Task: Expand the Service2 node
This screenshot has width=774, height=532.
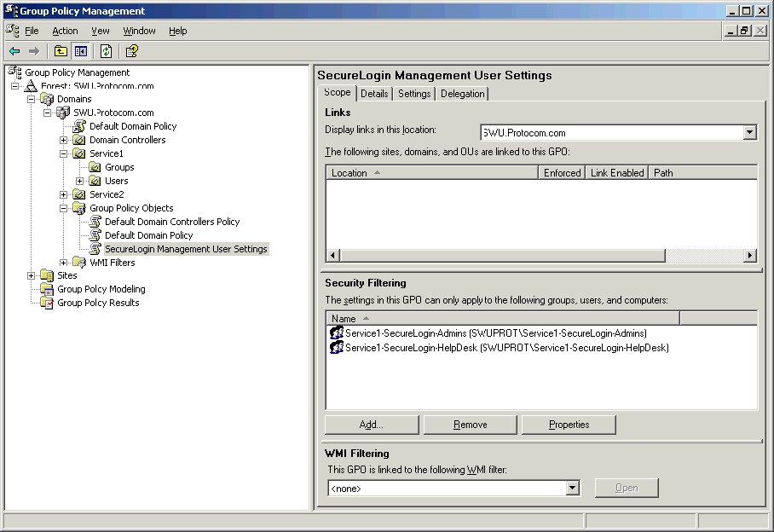Action: (62, 194)
